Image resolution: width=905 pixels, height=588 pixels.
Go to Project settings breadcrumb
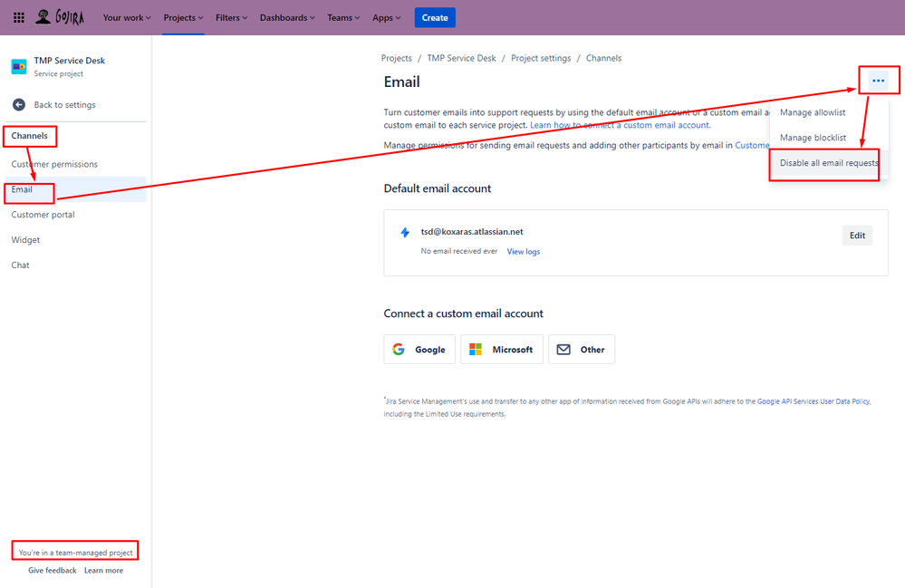tap(541, 58)
